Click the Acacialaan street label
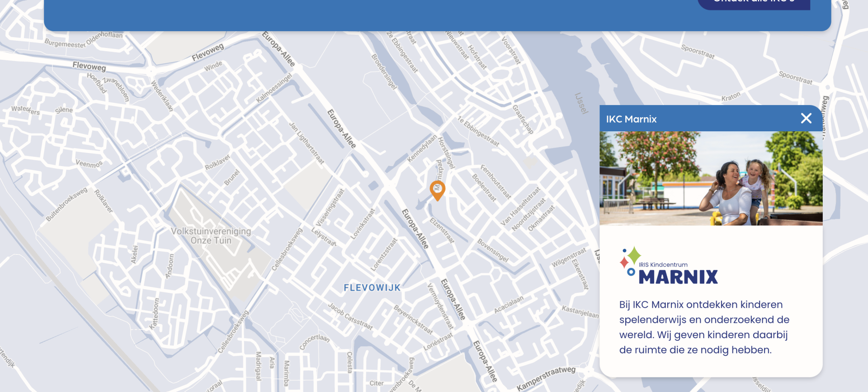This screenshot has height=392, width=868. point(509,304)
